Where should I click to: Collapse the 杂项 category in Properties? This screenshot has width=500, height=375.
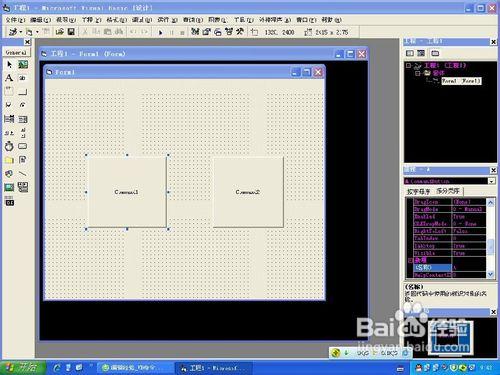click(x=410, y=260)
